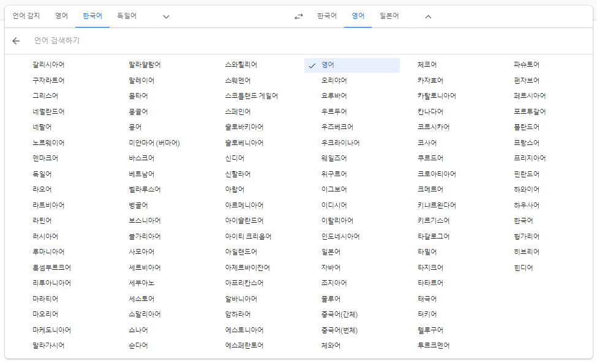Choose 룩셈부르크어 language entry
This screenshot has width=597, height=364.
point(52,268)
